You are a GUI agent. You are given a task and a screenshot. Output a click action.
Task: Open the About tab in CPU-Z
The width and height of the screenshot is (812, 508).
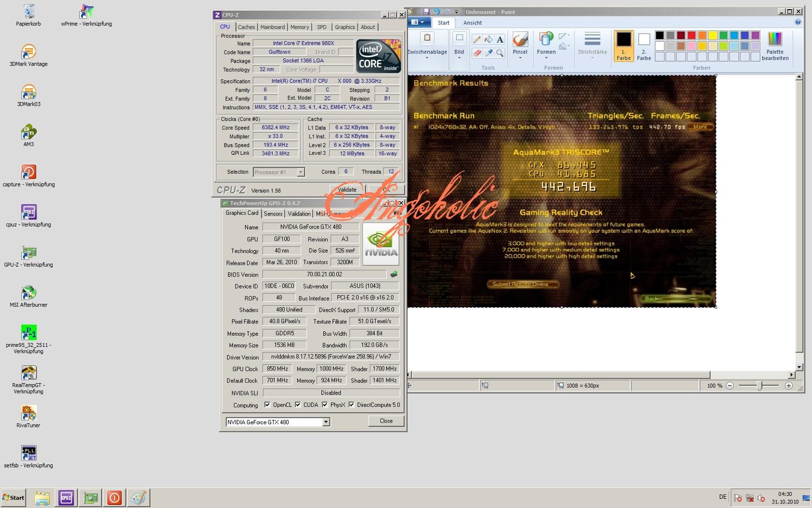[x=368, y=27]
